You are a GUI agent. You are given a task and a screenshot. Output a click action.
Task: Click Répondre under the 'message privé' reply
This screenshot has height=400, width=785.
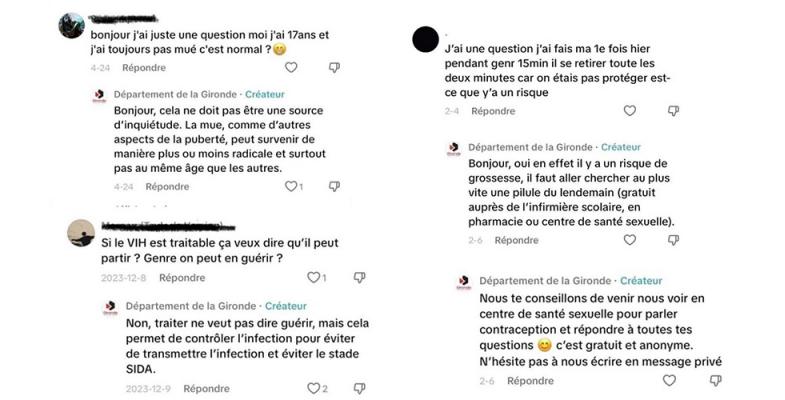coord(530,381)
